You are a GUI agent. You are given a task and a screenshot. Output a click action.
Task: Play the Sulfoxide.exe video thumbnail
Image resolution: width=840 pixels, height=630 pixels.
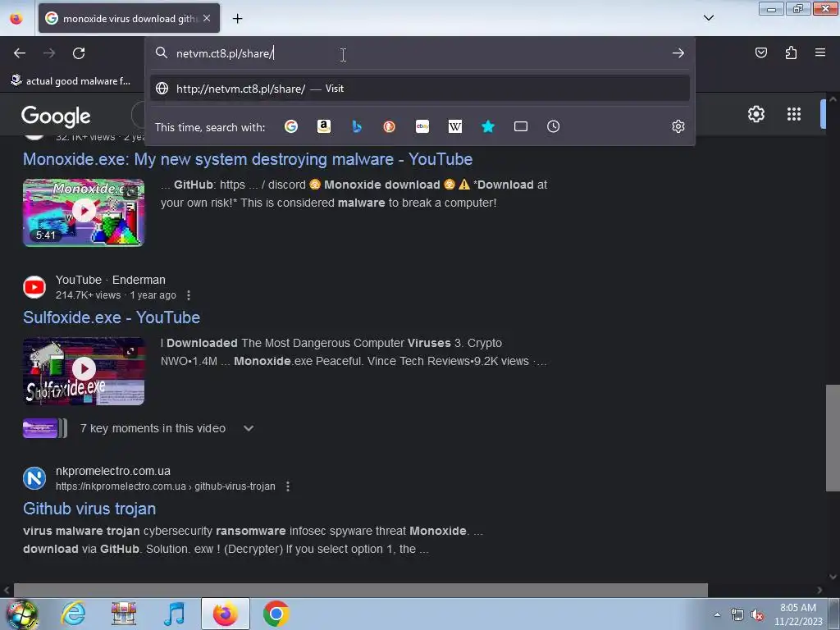[84, 371]
